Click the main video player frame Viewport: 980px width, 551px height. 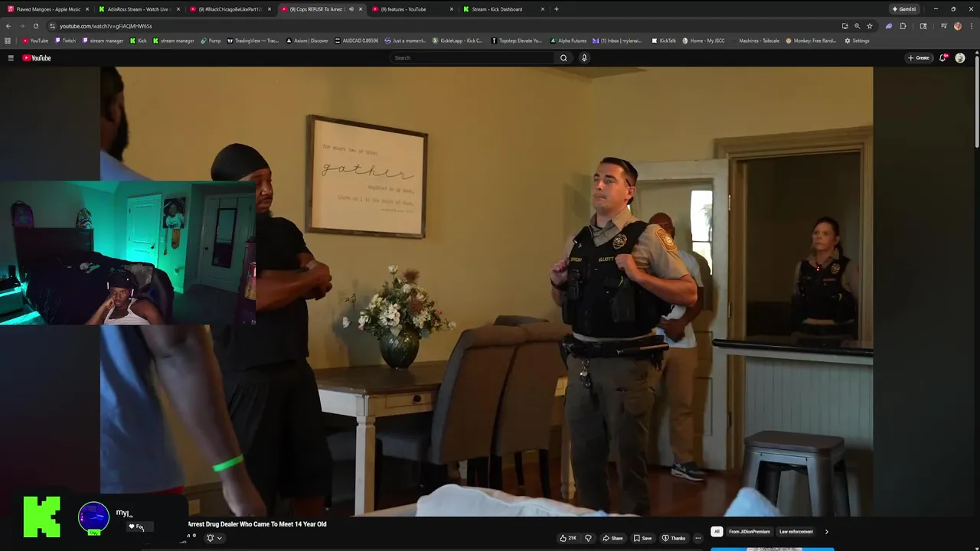click(486, 291)
